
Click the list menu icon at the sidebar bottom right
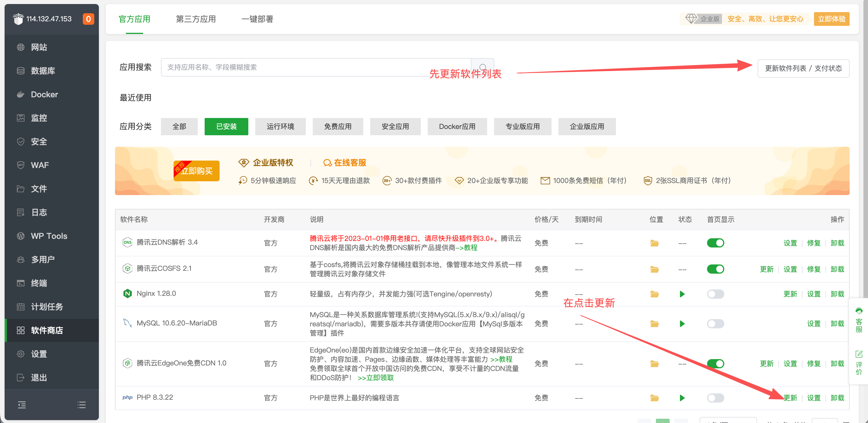82,405
